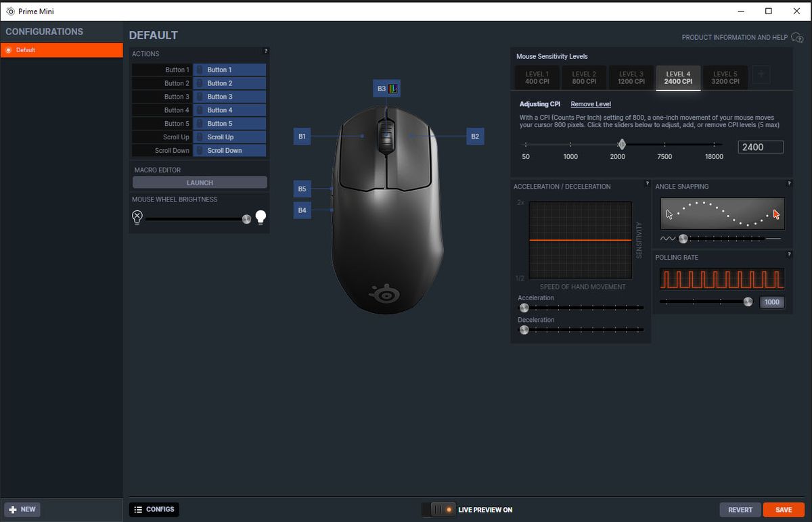
Task: Switch to the LEVEL 1 400 CPI tab
Action: pyautogui.click(x=536, y=77)
